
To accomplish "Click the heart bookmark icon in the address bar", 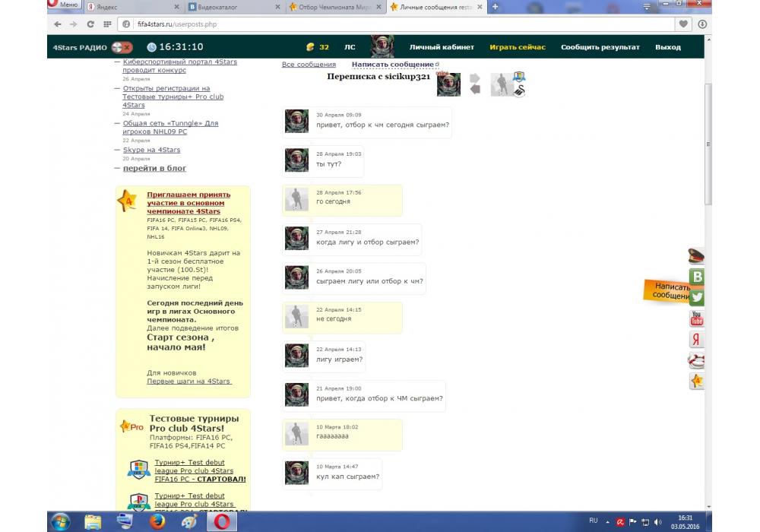I will pos(684,24).
